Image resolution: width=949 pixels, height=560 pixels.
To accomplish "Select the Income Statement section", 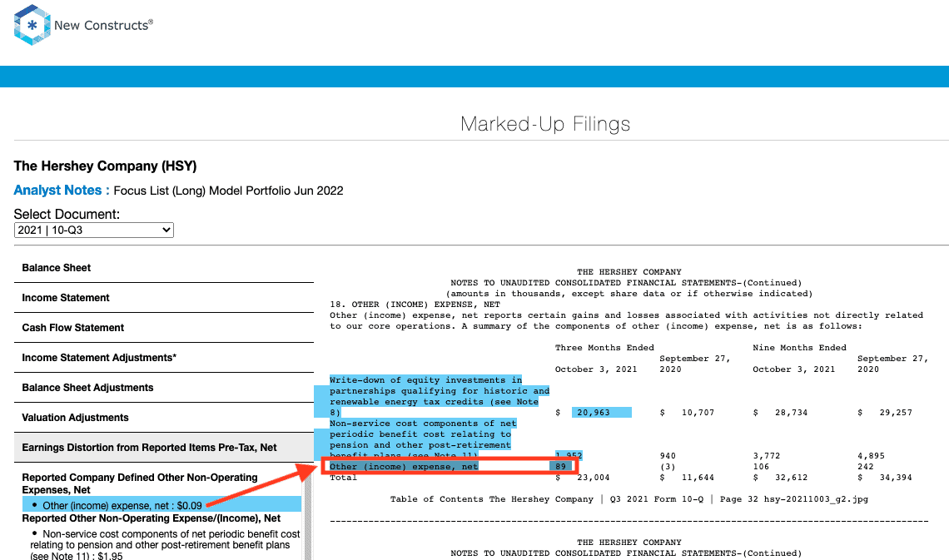I will 164,298.
